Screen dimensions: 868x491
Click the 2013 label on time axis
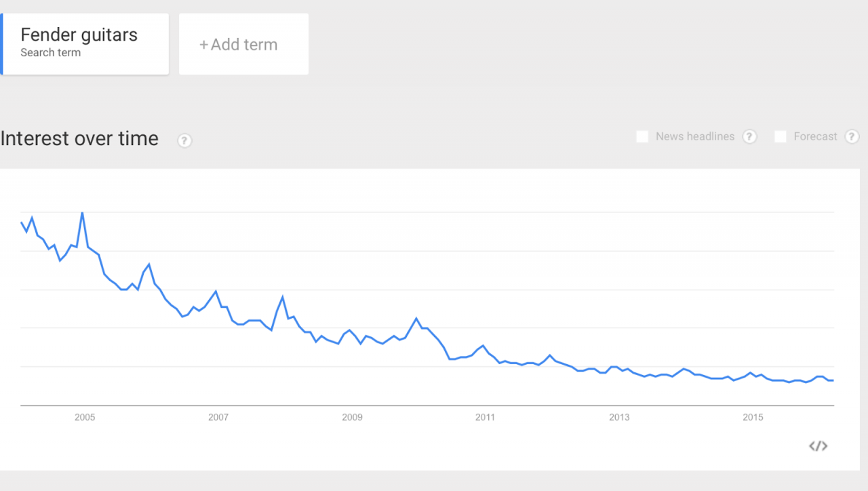tap(619, 417)
